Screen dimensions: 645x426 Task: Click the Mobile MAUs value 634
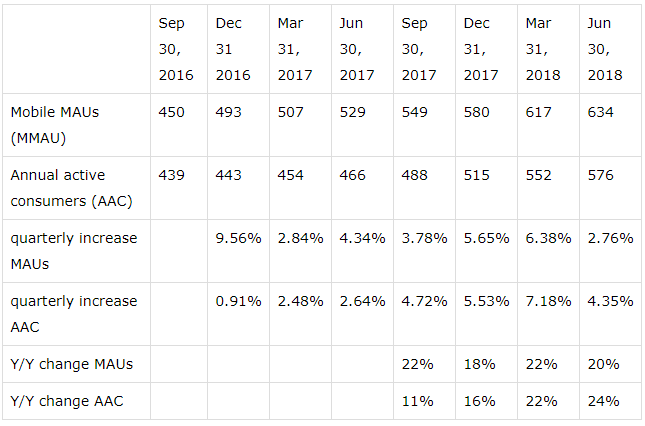(x=601, y=112)
